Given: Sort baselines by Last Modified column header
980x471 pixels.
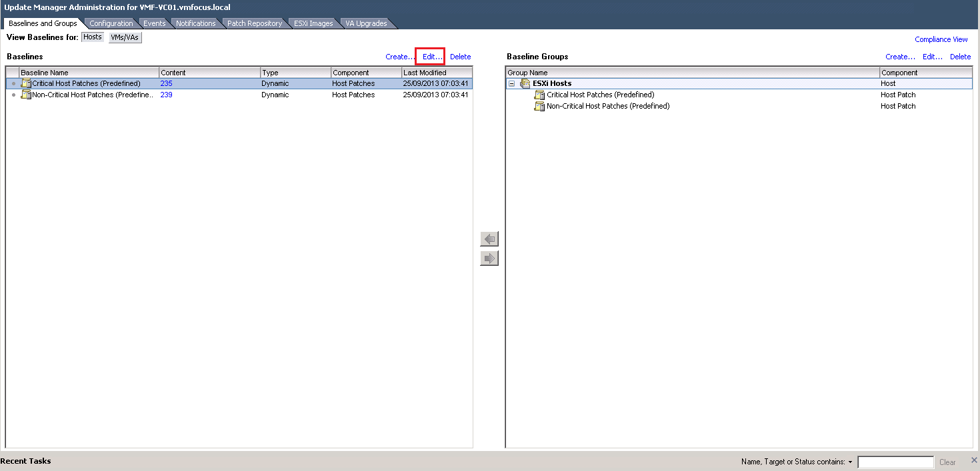Looking at the screenshot, I should (x=437, y=73).
